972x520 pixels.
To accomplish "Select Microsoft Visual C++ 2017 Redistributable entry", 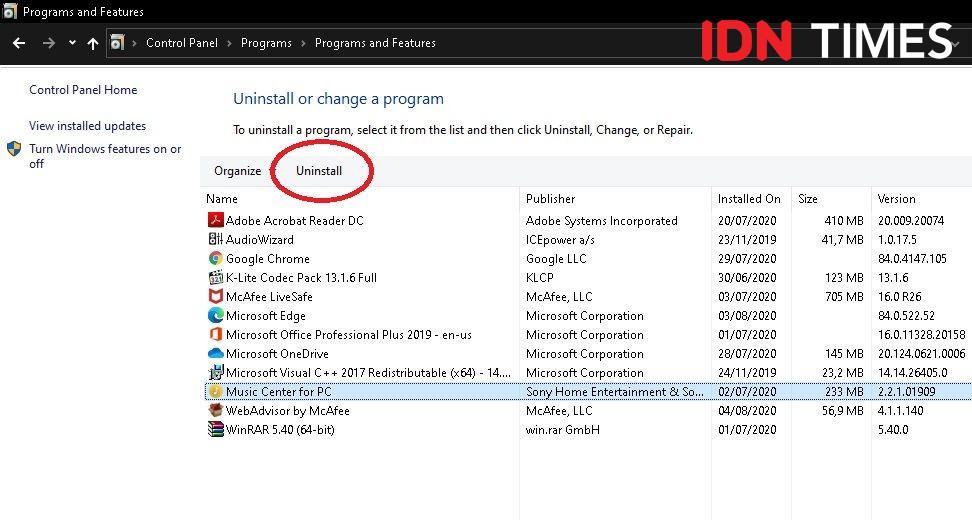I will coord(368,373).
